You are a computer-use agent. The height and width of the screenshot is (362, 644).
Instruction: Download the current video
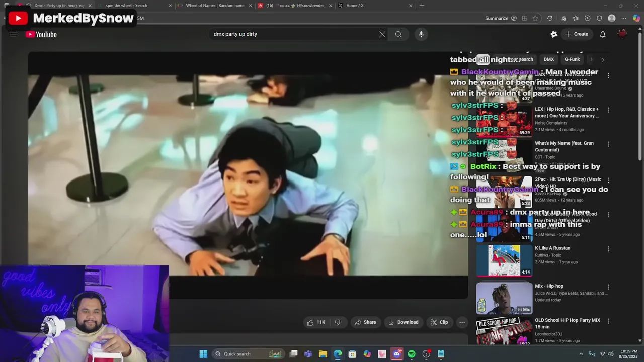click(404, 322)
